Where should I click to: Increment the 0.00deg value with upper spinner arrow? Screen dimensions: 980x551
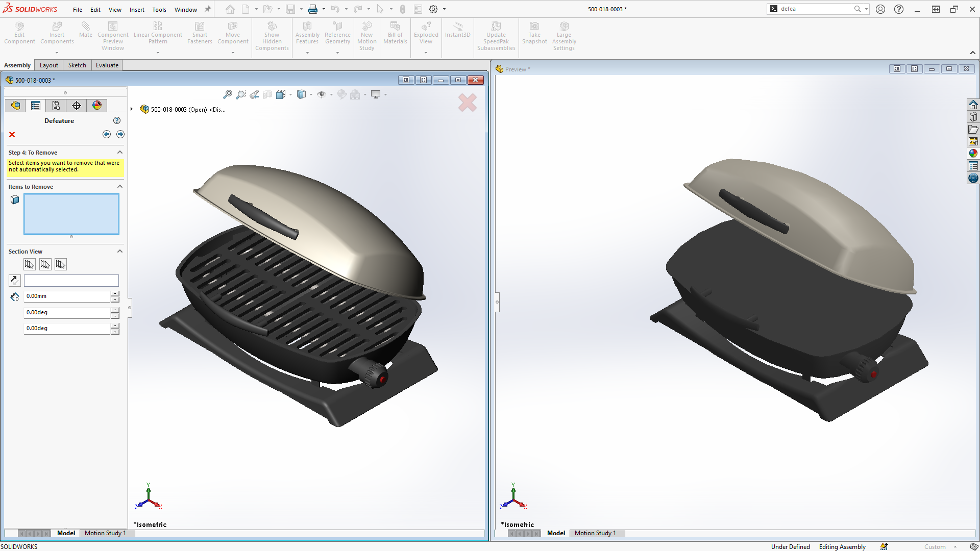pyautogui.click(x=115, y=310)
